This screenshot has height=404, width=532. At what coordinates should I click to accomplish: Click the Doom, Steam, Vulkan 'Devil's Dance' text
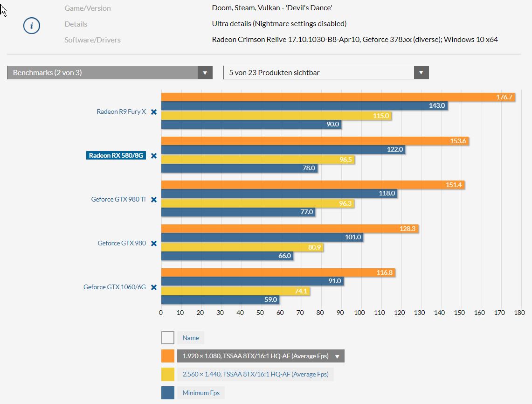[x=272, y=8]
